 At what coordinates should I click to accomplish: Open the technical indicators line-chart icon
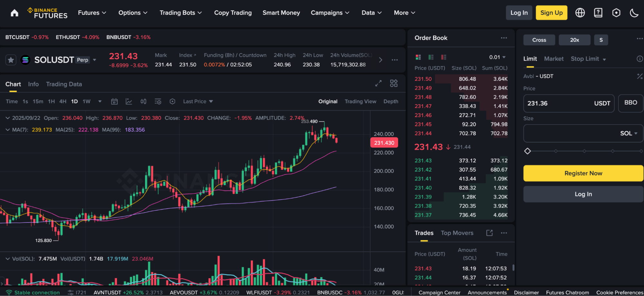click(129, 102)
